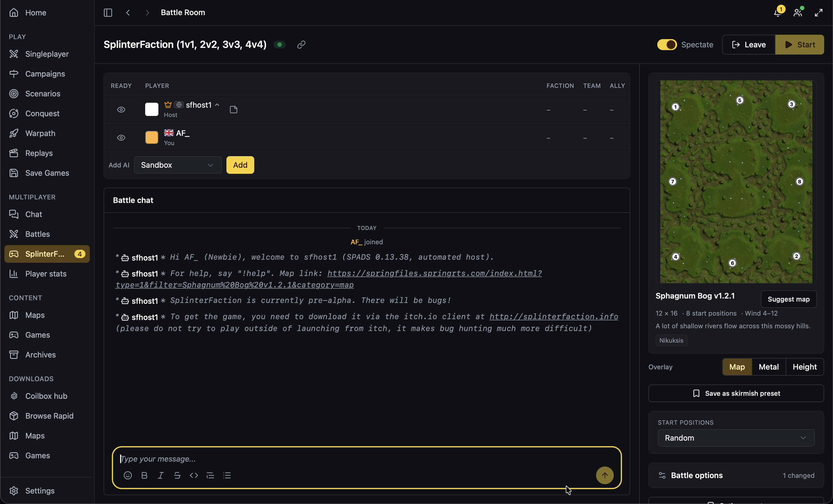The height and width of the screenshot is (504, 833).
Task: Insert numbered list in chat
Action: coord(210,475)
